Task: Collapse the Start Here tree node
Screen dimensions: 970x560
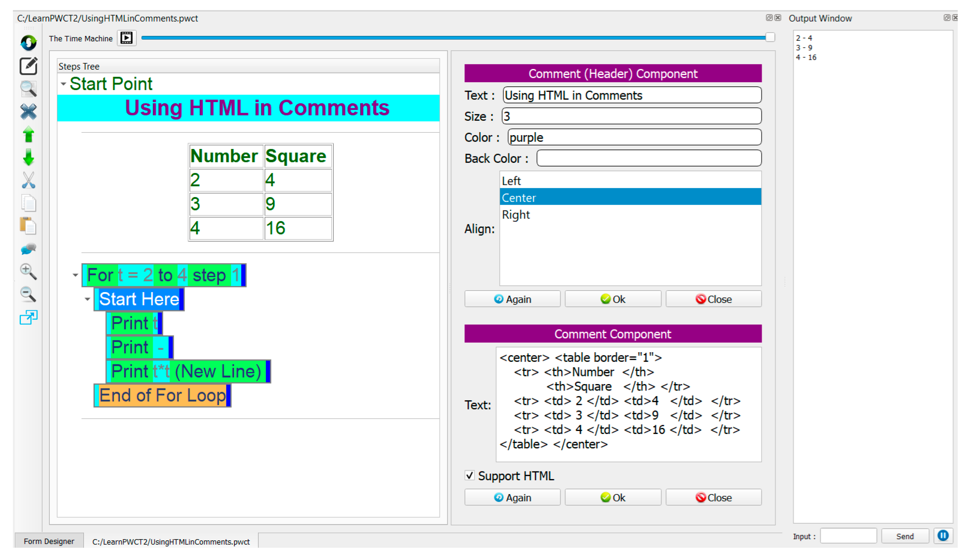Action: click(88, 299)
